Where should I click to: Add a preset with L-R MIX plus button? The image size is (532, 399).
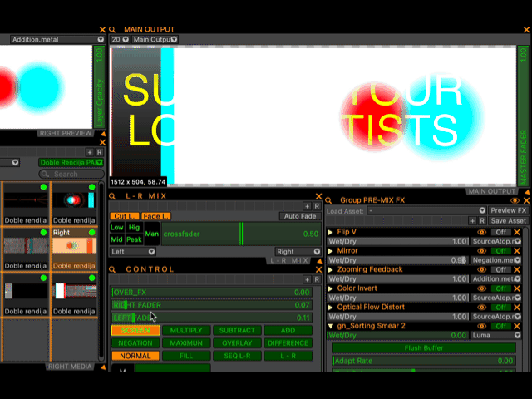pyautogui.click(x=307, y=206)
